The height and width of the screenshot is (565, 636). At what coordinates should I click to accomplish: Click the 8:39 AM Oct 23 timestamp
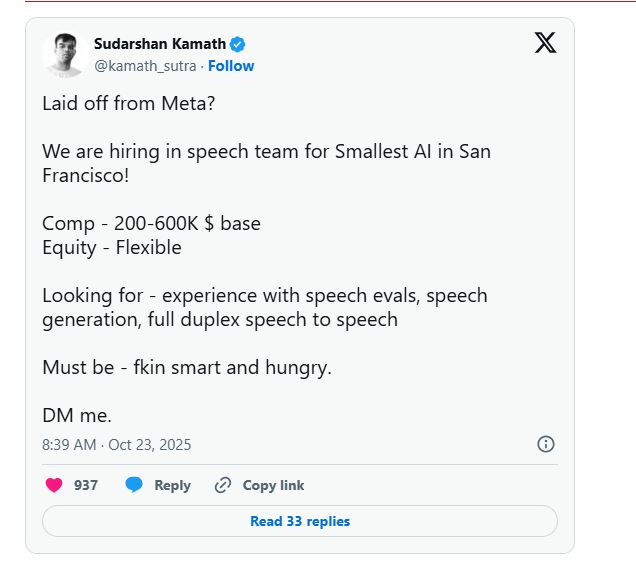[x=116, y=444]
